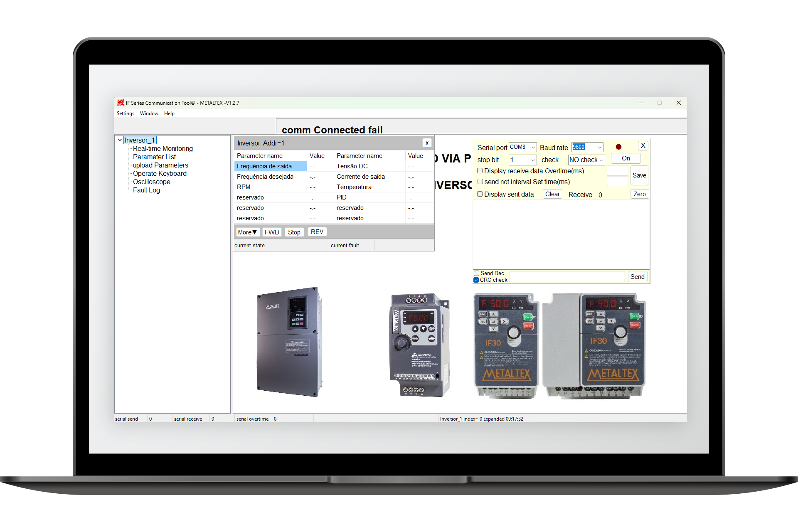Screen dimensions: 798x532
Task: Open Real-time Monitoring tree item
Action: (x=163, y=148)
